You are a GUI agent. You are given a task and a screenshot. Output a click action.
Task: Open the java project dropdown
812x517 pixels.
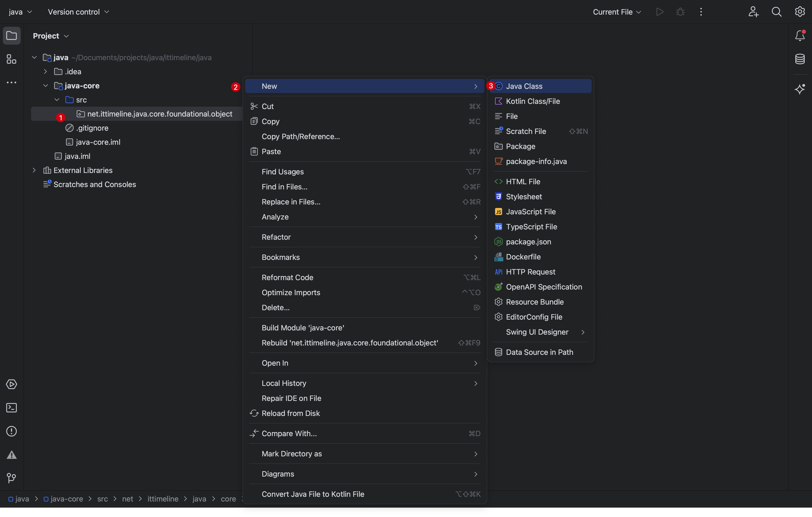coord(20,12)
